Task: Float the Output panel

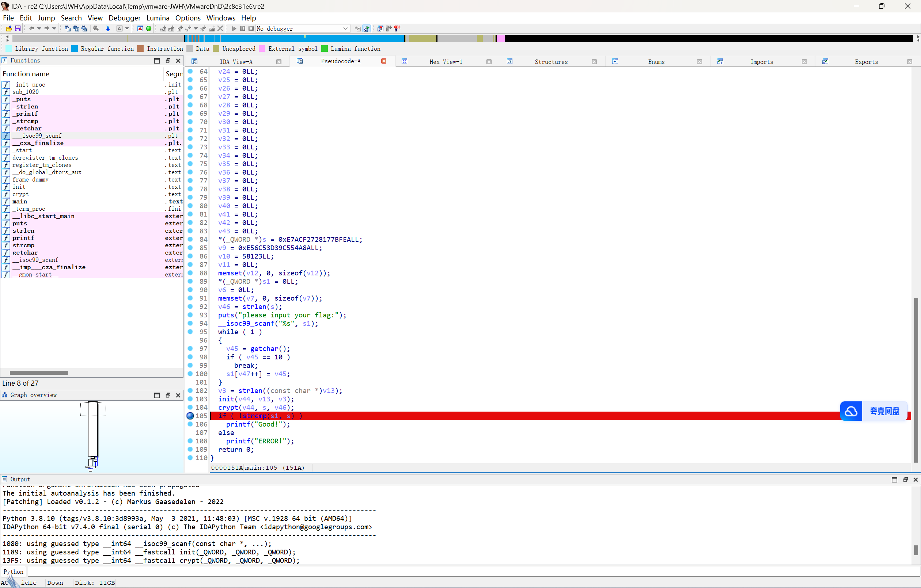Action: click(905, 480)
